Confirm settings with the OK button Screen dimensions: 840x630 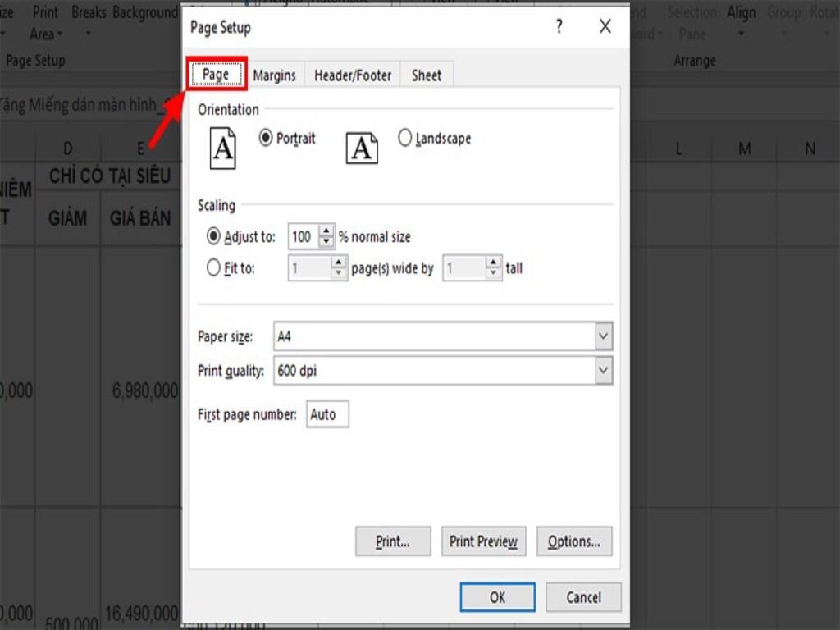coord(496,597)
